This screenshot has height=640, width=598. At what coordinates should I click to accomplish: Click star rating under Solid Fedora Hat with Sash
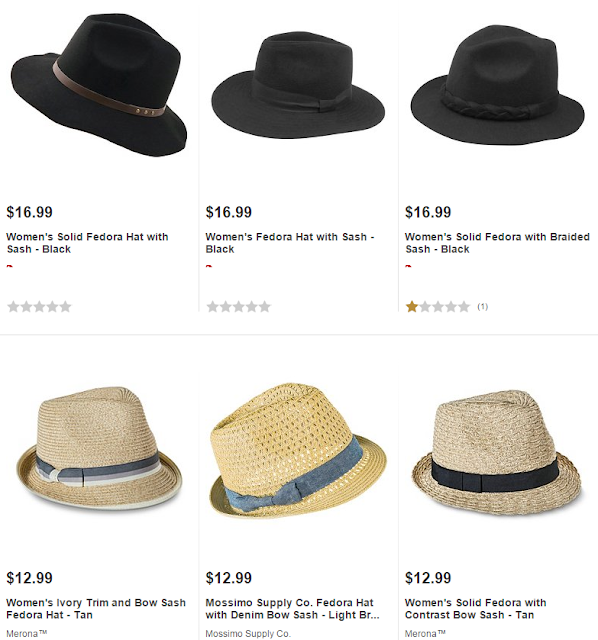(x=39, y=307)
